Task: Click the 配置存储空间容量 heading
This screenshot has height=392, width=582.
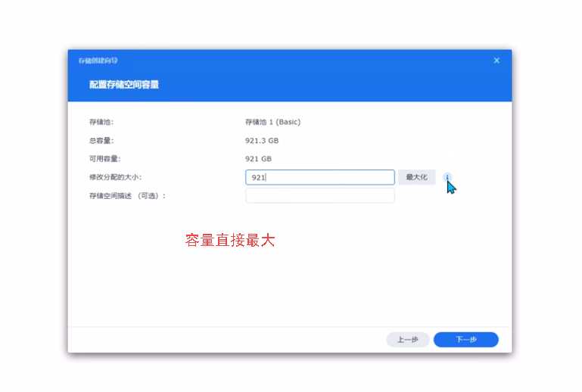Action: point(124,85)
